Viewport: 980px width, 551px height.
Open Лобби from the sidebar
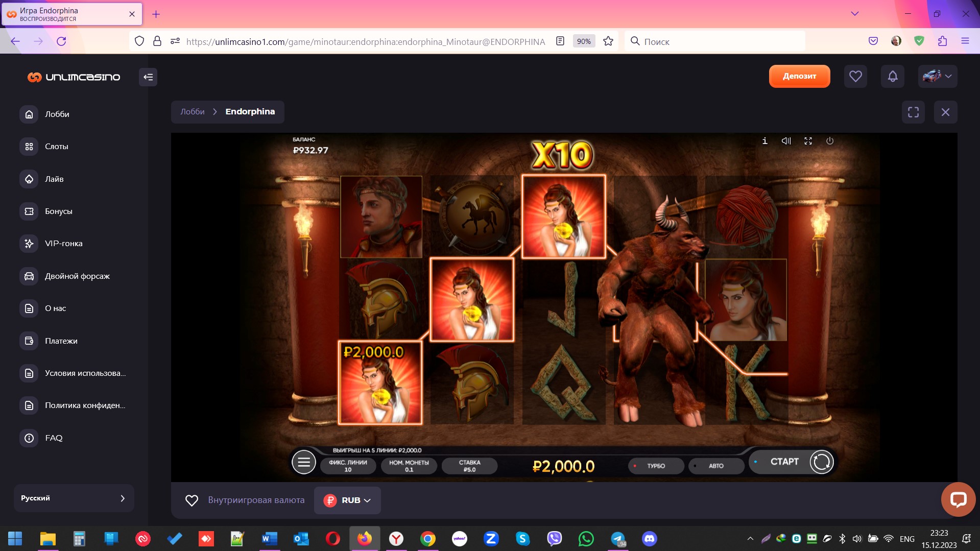[x=57, y=114]
